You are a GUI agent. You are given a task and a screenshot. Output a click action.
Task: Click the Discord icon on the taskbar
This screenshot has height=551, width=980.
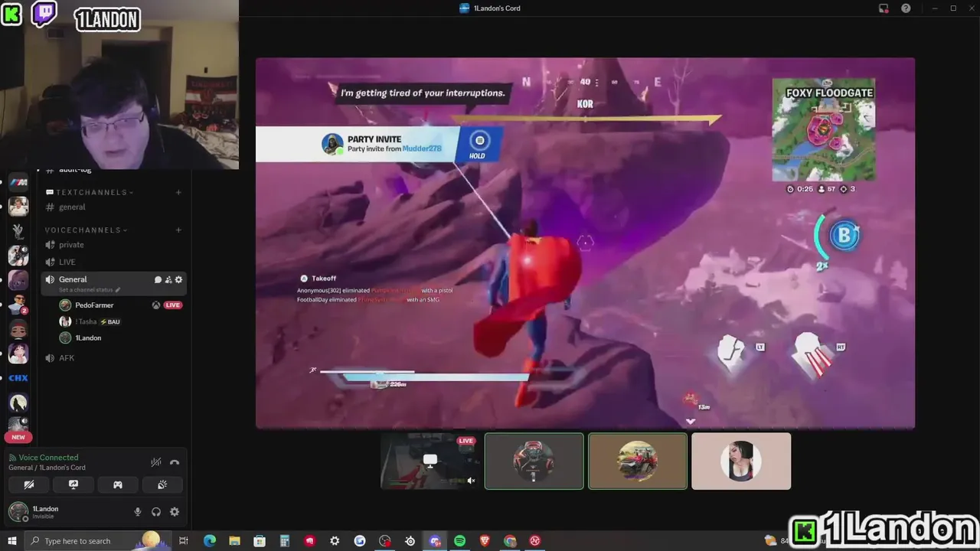coord(435,541)
